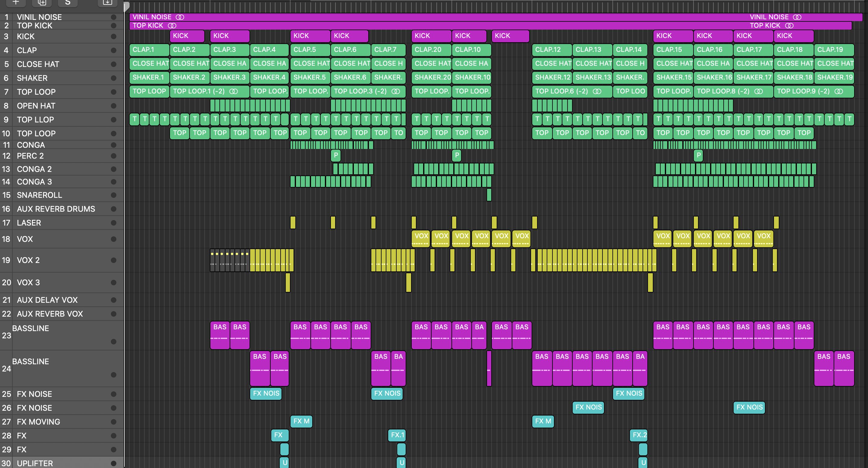Toggle the status dot on UPLIFTER track

click(114, 463)
